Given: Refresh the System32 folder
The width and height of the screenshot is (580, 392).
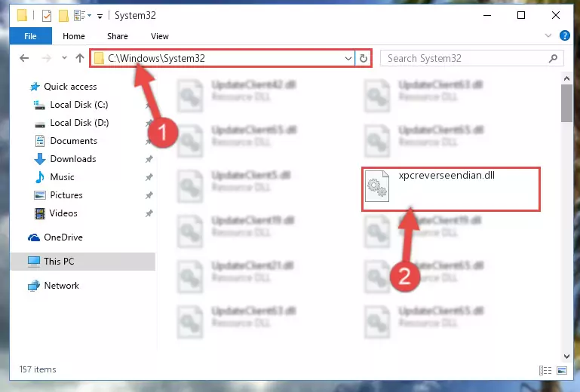Looking at the screenshot, I should pyautogui.click(x=364, y=59).
